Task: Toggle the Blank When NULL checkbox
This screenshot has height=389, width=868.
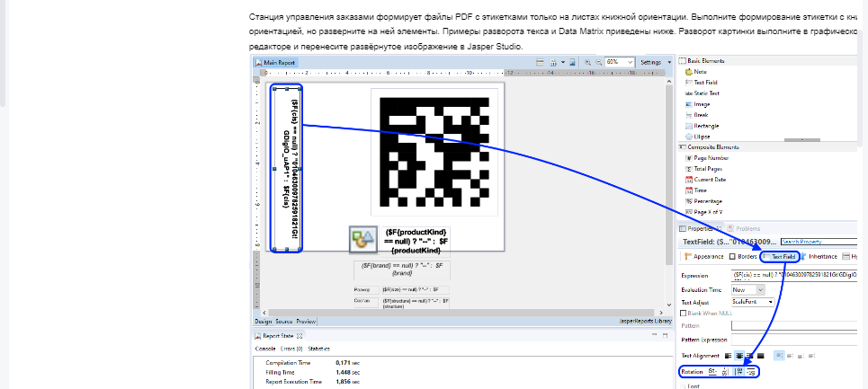Action: pos(685,314)
